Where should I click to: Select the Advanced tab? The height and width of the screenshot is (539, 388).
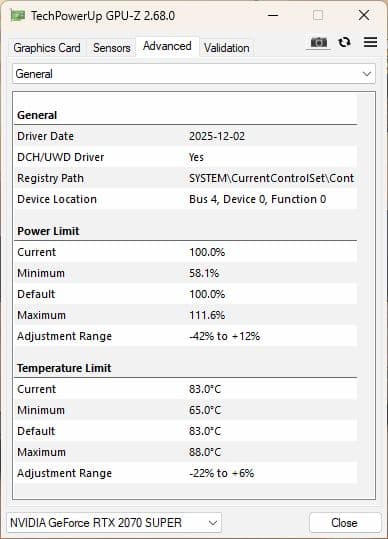[x=167, y=46]
